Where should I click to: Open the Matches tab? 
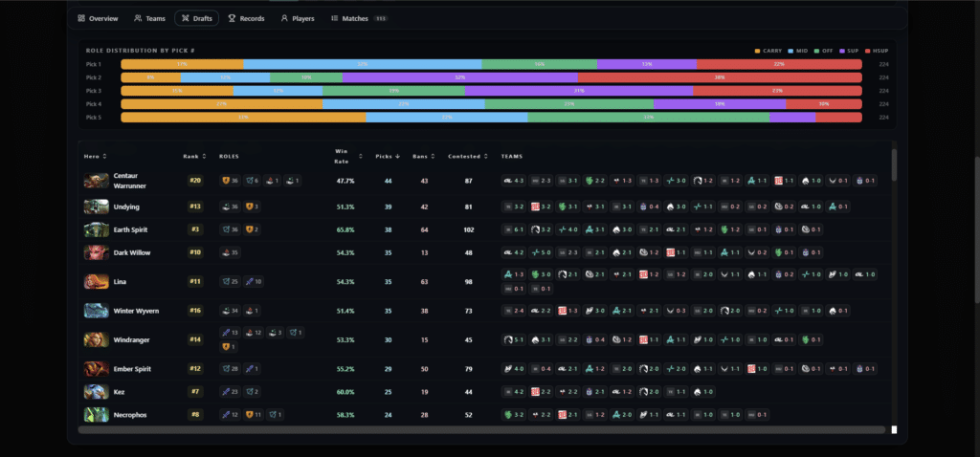[x=360, y=19]
